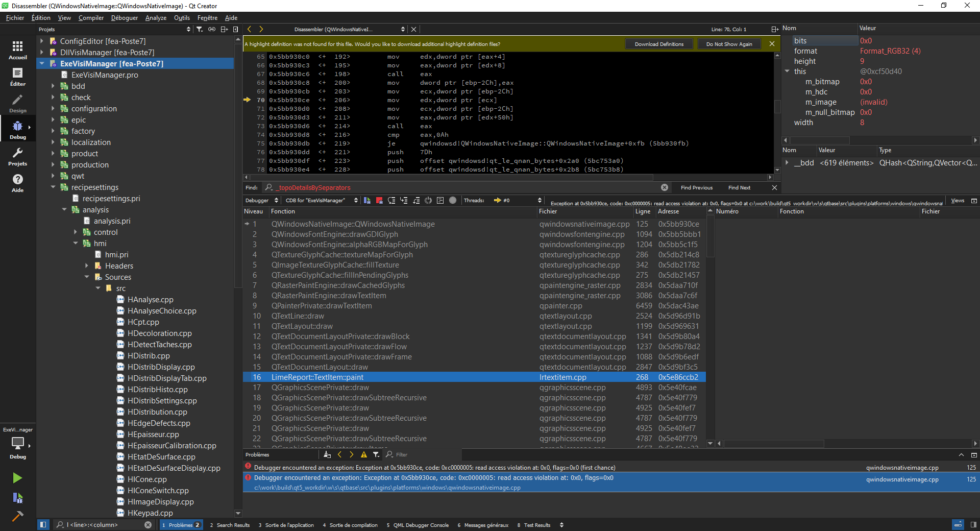The image size is (980, 531).
Task: Click the Find Next button
Action: point(739,188)
